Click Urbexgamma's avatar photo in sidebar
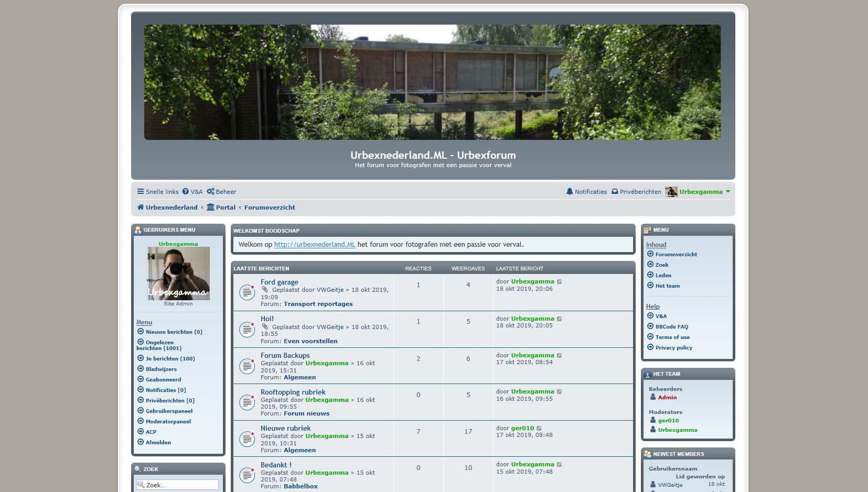This screenshot has height=492, width=868. click(178, 274)
